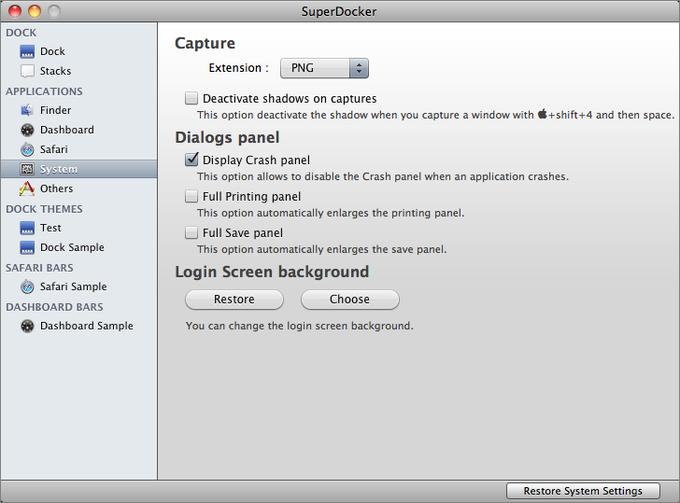Click the minimize window button
Screen dimensions: 680x503
pyautogui.click(x=34, y=11)
